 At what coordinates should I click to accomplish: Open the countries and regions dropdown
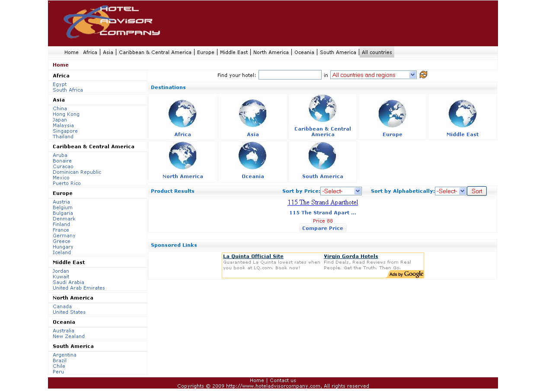click(x=373, y=75)
